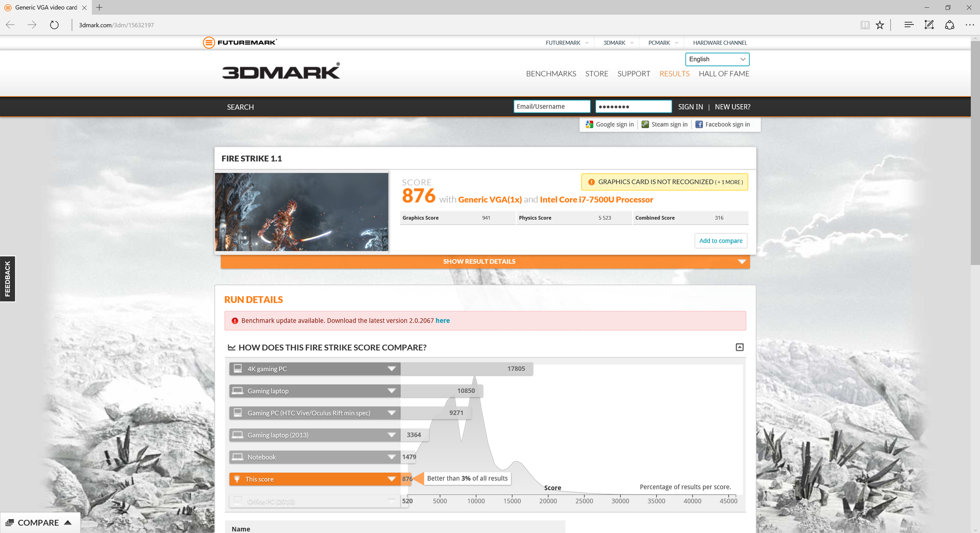Click the Notebook row laptop icon
Image resolution: width=980 pixels, height=533 pixels.
[x=237, y=457]
